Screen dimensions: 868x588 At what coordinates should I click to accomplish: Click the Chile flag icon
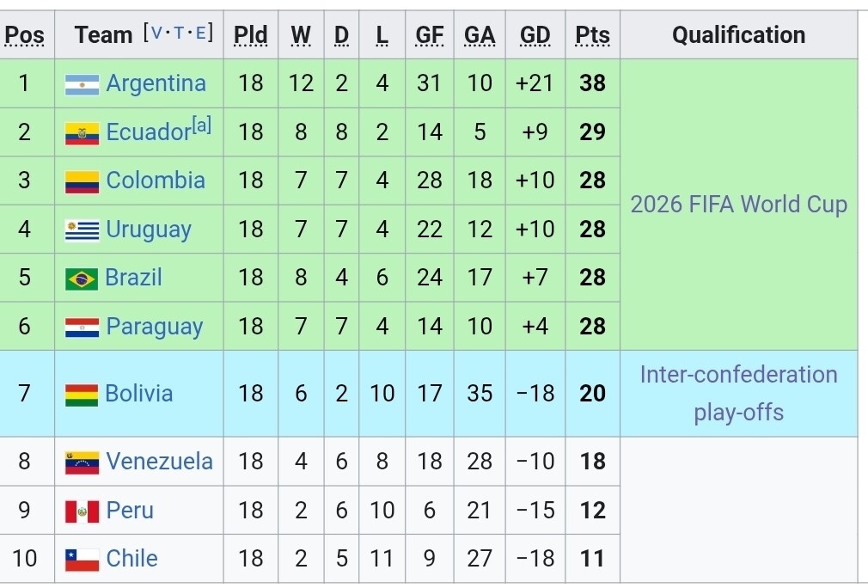[82, 560]
